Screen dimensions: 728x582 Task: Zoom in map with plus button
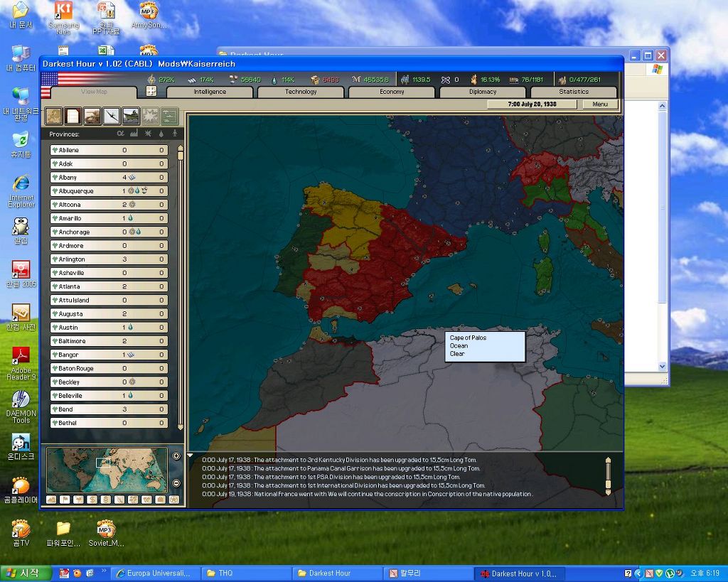pos(176,456)
